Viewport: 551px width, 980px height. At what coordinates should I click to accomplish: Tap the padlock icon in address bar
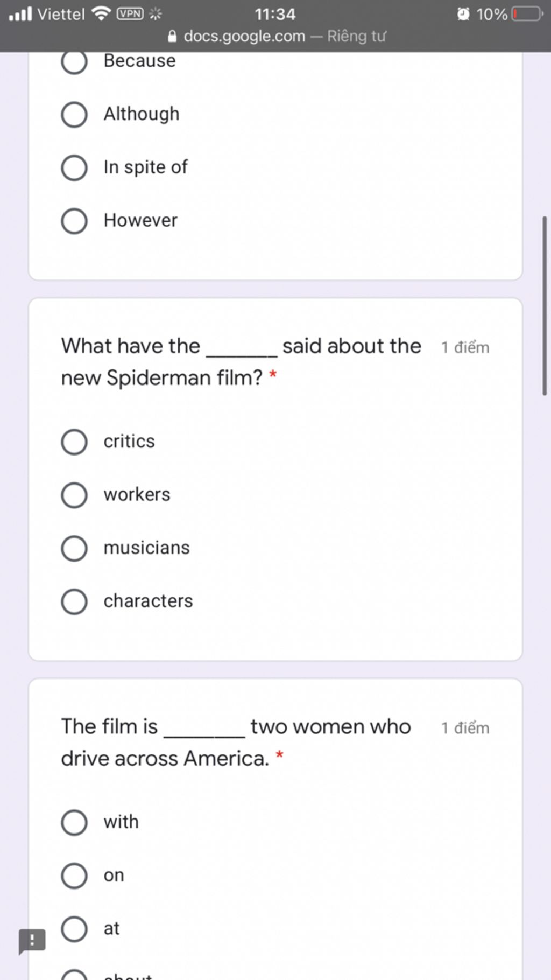click(x=172, y=37)
